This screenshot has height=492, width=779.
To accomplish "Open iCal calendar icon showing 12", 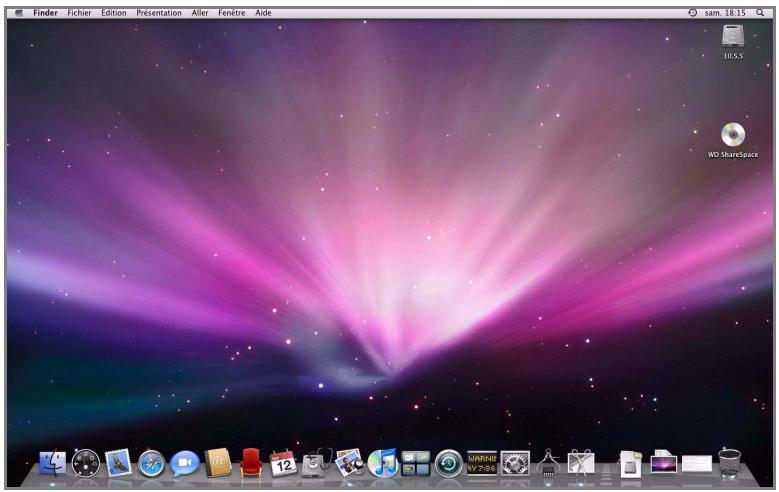I will point(284,463).
